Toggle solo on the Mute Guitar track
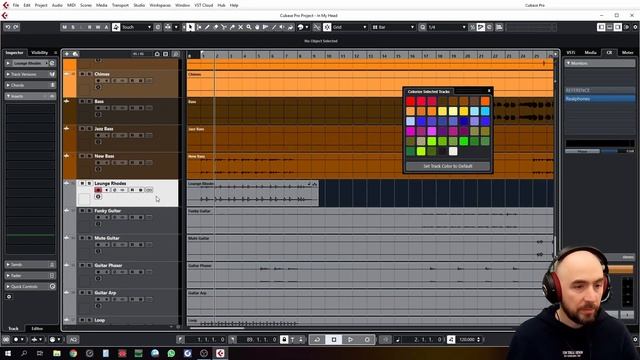Screen dimensions: 640x360 [x=89, y=238]
